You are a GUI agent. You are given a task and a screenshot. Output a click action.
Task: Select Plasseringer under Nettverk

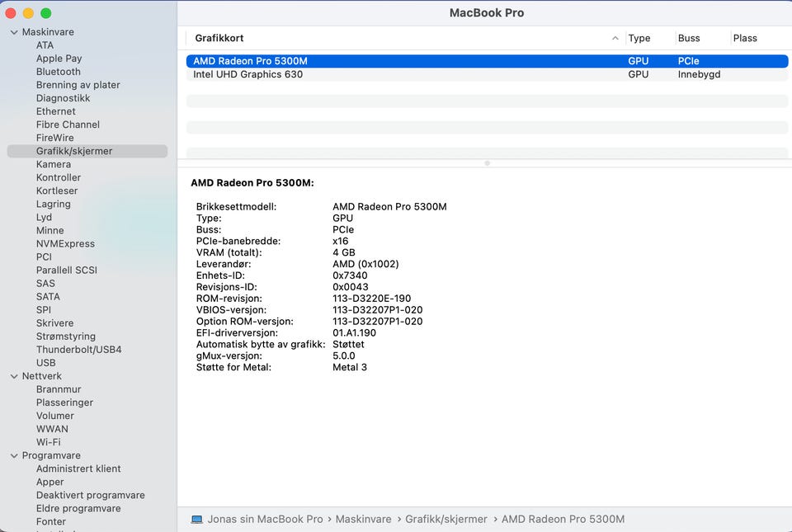click(x=64, y=403)
